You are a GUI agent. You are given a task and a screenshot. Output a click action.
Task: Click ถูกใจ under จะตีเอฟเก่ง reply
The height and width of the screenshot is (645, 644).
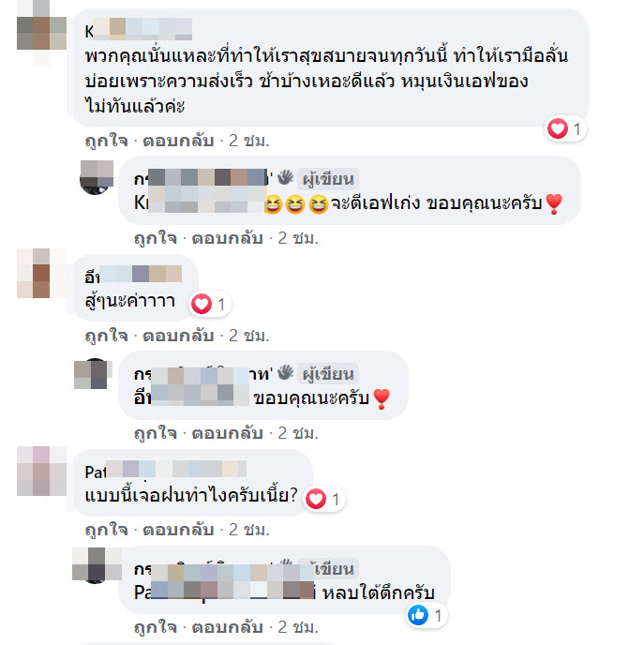pyautogui.click(x=156, y=238)
